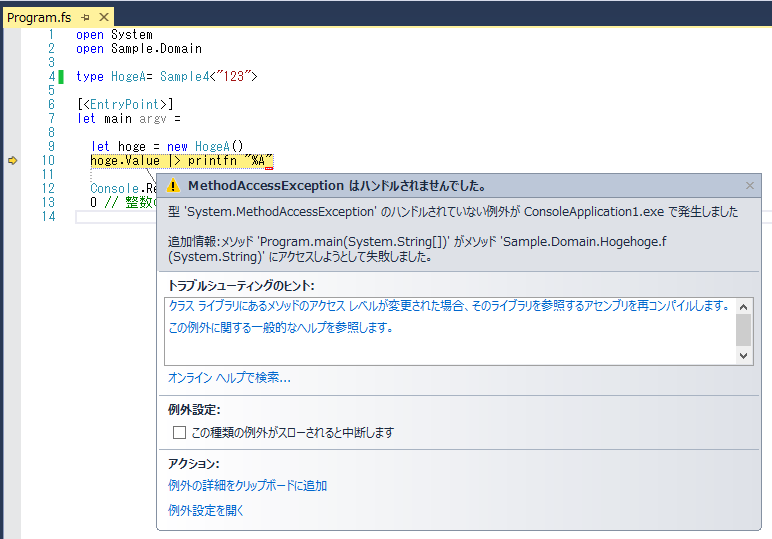Close the MethodAccessException popup
The image size is (772, 539).
pyautogui.click(x=749, y=186)
